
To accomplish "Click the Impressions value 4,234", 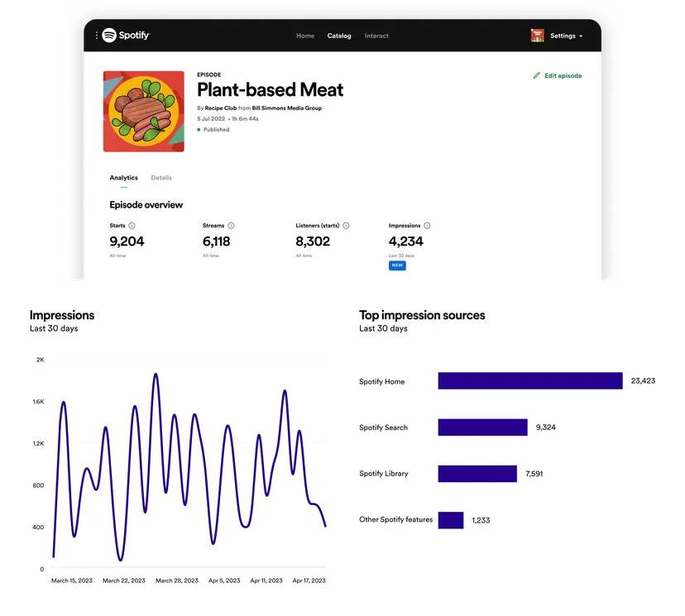I will coord(406,241).
